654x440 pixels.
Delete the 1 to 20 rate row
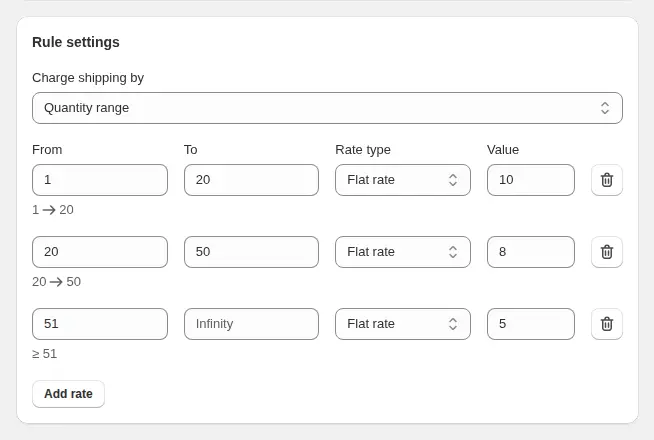click(x=606, y=180)
